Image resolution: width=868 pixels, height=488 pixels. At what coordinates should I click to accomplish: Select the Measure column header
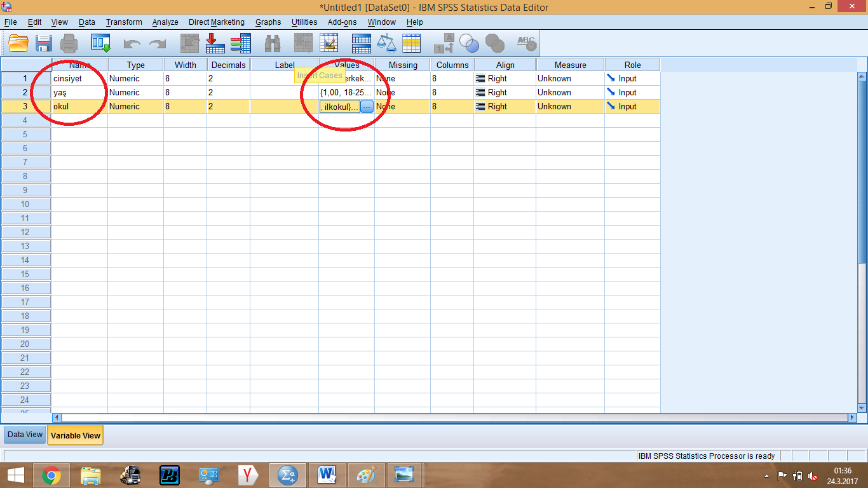[571, 65]
